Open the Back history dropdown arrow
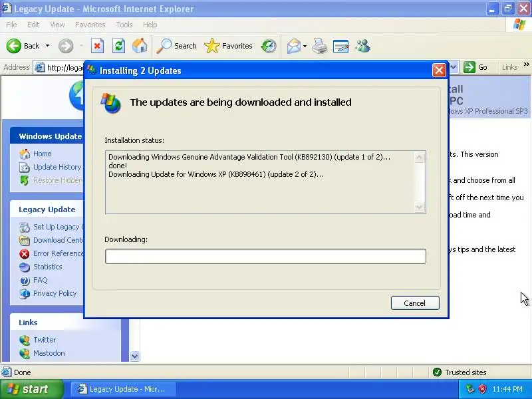Image resolution: width=532 pixels, height=399 pixels. coord(47,46)
